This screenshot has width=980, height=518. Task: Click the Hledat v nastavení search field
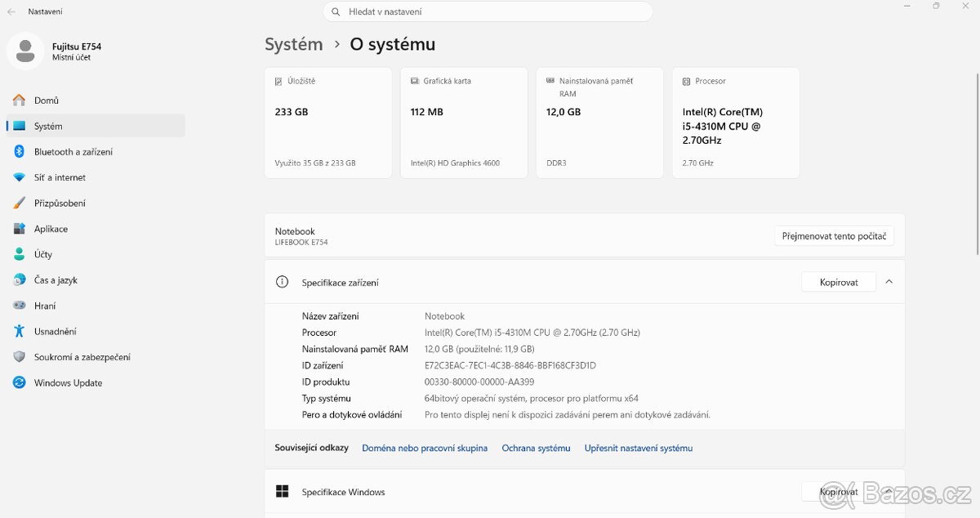point(490,12)
